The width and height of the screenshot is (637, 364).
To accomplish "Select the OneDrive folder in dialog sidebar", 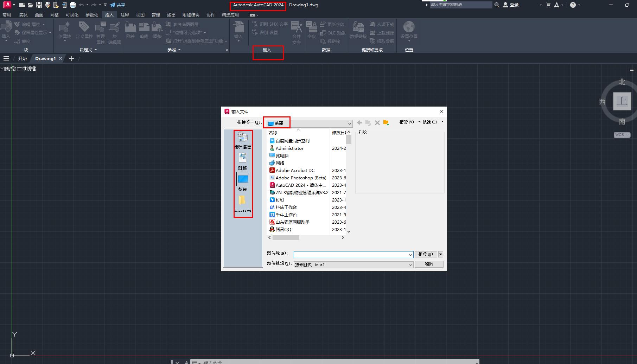I will [243, 204].
